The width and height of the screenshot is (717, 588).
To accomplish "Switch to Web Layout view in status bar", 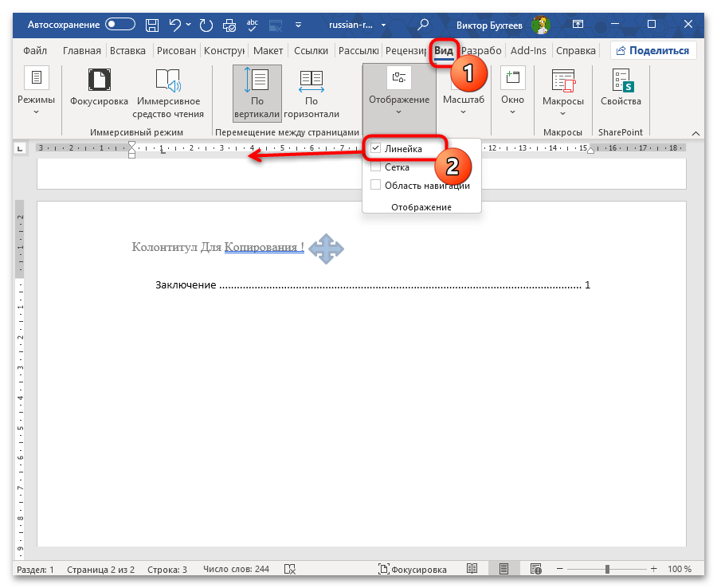I will (x=535, y=569).
